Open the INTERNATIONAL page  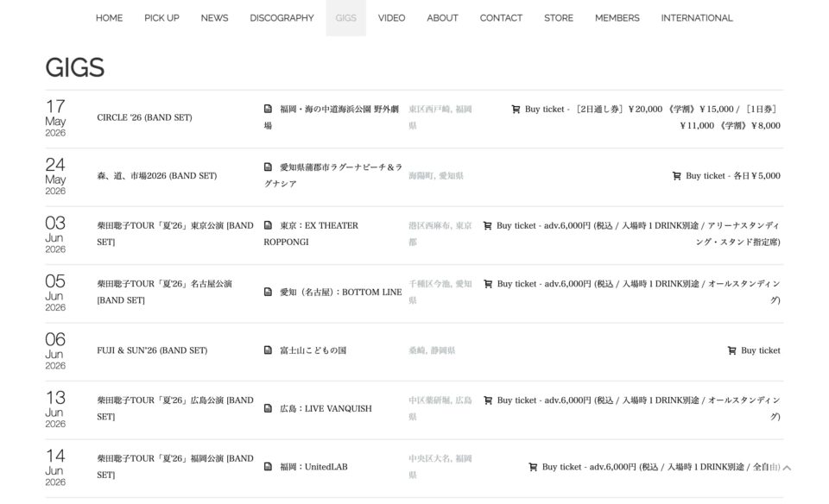click(x=697, y=18)
